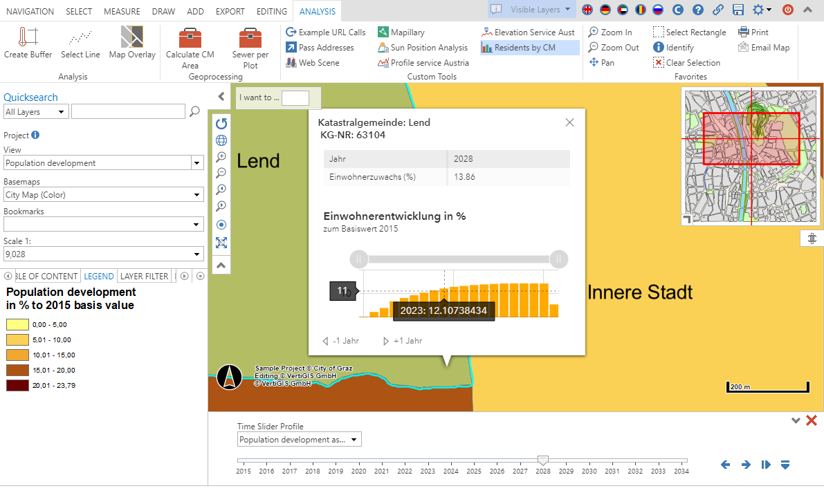Viewport: 824px width, 504px height.
Task: Expand the Time Slider Profile dropdown
Action: tap(299, 439)
